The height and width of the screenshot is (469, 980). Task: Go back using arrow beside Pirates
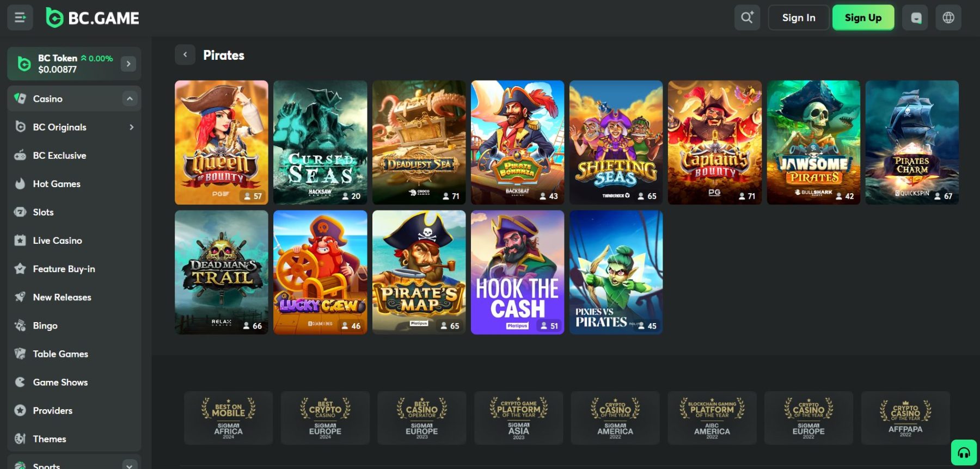click(185, 54)
